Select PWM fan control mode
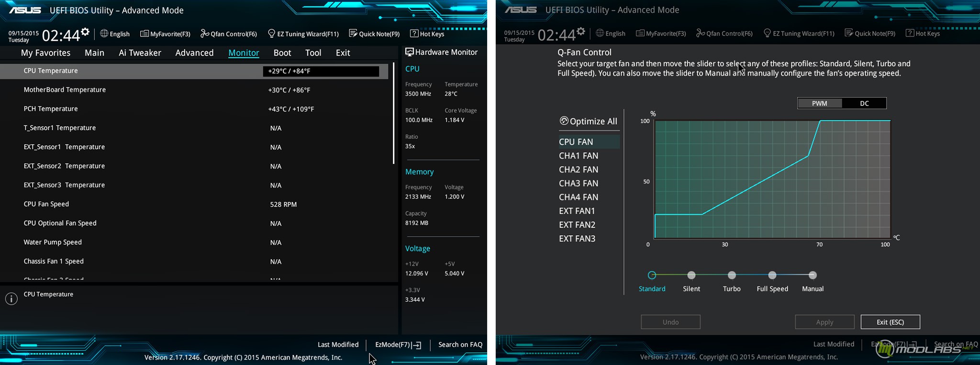This screenshot has height=365, width=980. click(x=820, y=103)
